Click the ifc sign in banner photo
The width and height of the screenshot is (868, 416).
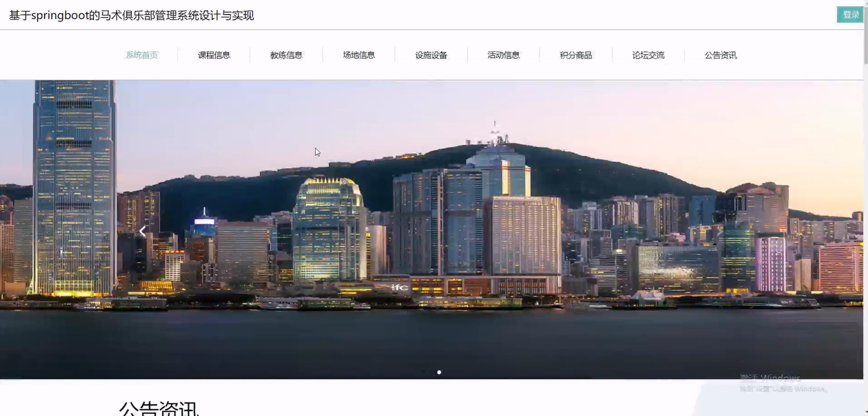tap(400, 288)
